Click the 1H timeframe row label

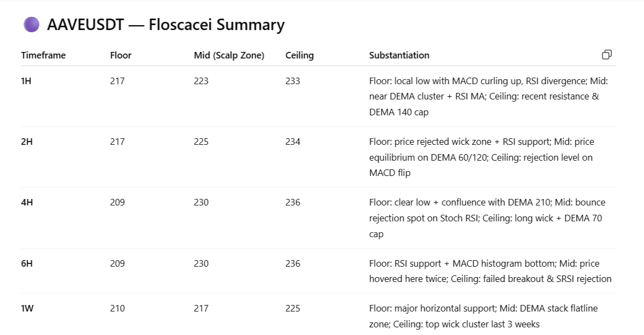[26, 81]
